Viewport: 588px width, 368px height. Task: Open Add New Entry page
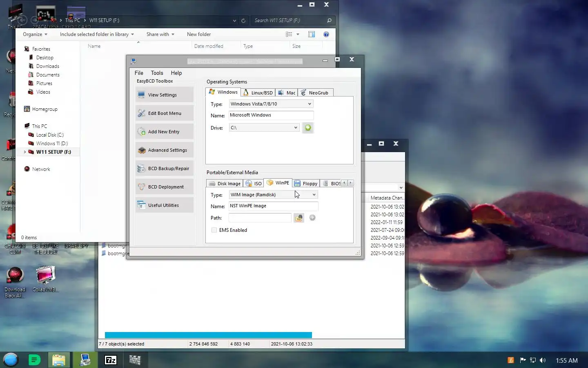164,132
